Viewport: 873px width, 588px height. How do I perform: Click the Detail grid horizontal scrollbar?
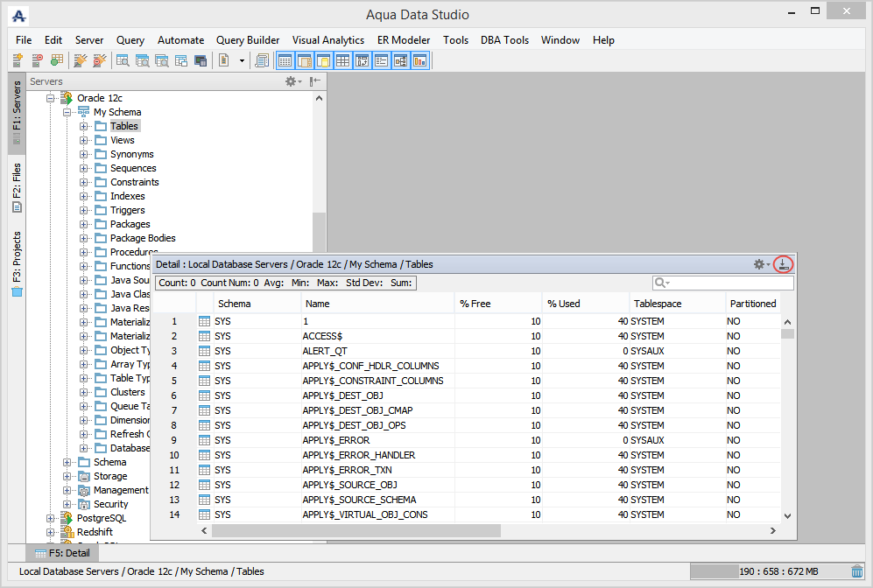point(356,530)
